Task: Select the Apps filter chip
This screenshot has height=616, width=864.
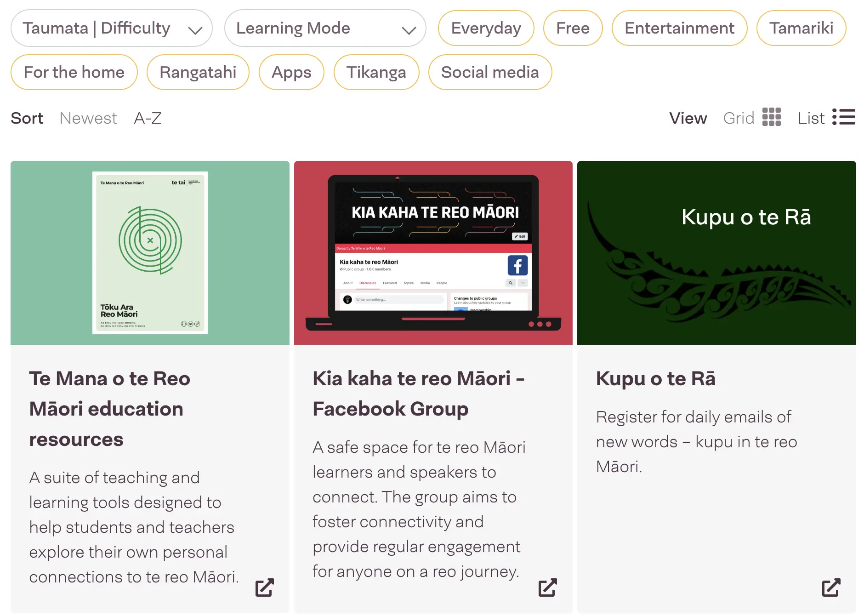Action: 291,73
